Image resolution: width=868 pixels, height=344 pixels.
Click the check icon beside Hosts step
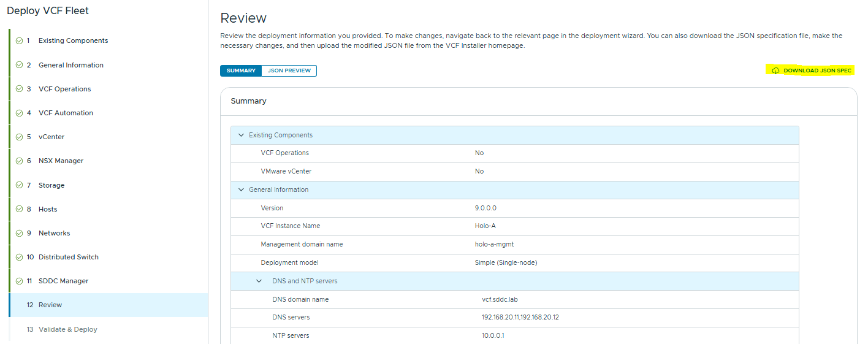(19, 209)
